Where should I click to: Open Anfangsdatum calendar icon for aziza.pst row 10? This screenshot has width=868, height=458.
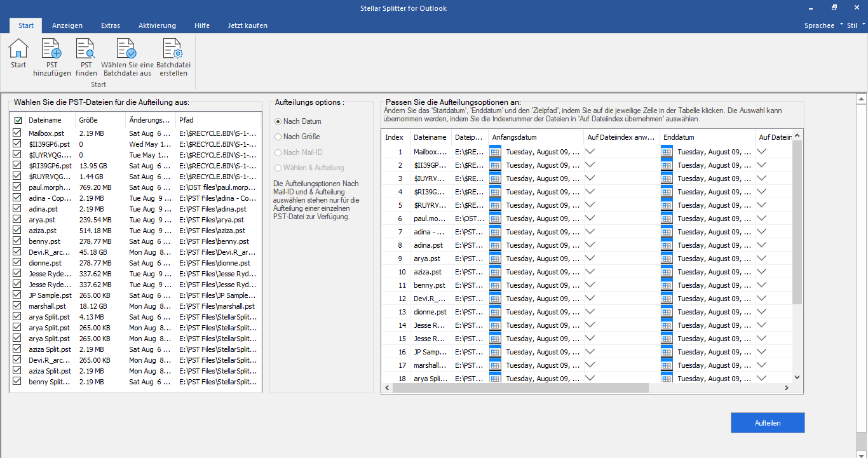[496, 271]
